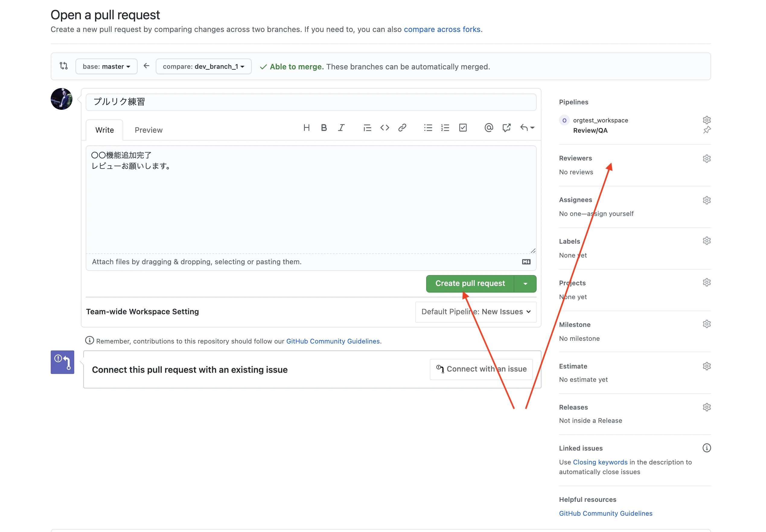Open Releases gear settings
Viewport: 766px width, 532px height.
click(x=706, y=407)
